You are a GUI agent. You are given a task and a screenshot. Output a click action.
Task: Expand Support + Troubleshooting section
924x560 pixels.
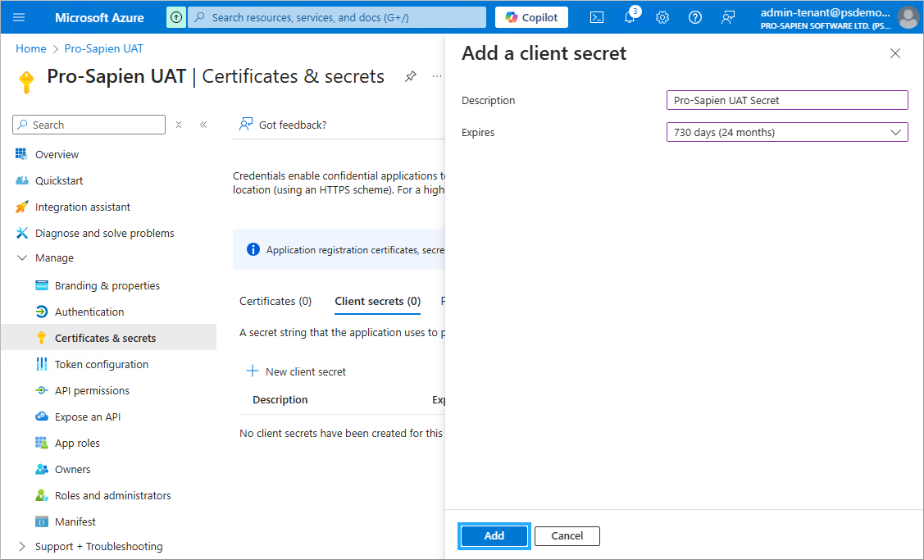coord(22,546)
